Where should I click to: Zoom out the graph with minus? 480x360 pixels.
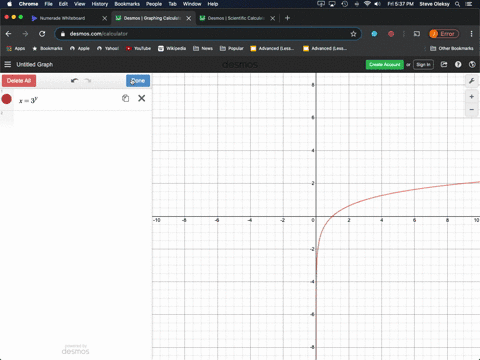coord(472,109)
